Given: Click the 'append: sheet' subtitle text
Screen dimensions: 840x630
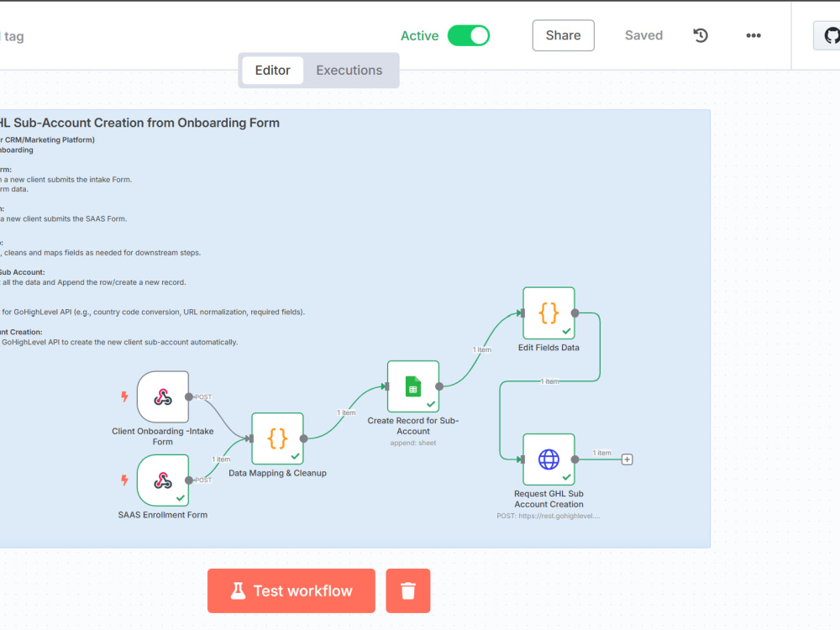Looking at the screenshot, I should tap(413, 443).
